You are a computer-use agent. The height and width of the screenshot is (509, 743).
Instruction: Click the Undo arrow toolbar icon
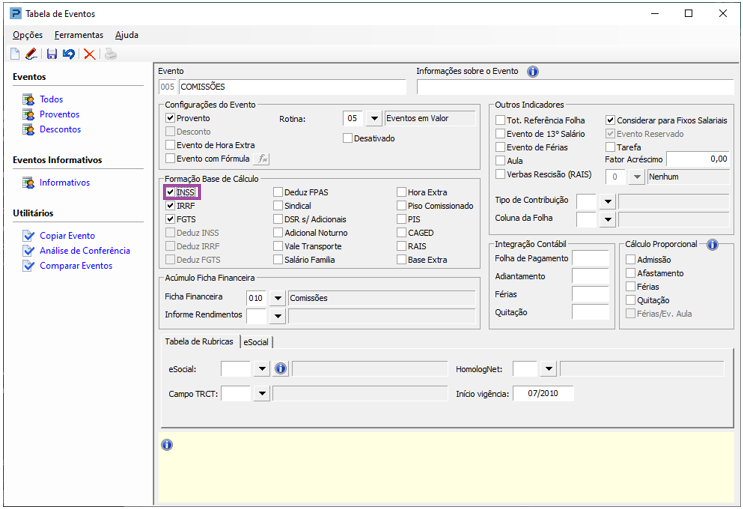click(69, 54)
